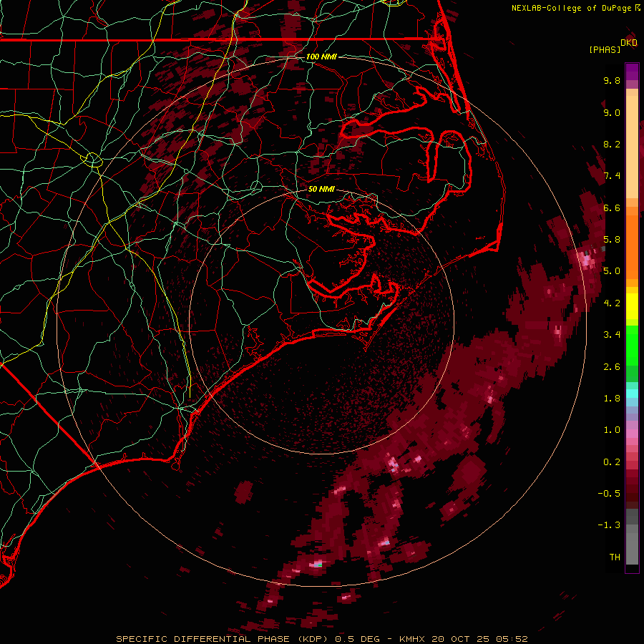Select the 4.2 scale value

click(x=612, y=303)
